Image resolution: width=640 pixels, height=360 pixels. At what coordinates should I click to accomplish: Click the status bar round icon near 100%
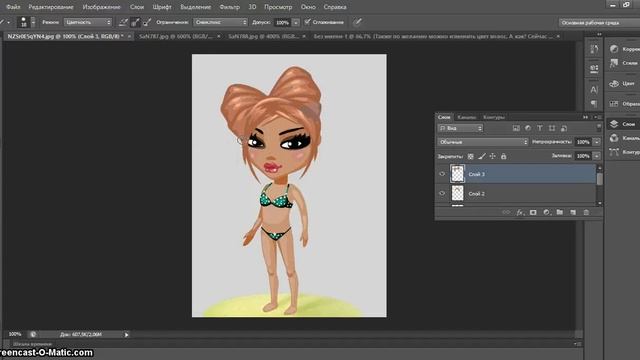click(33, 334)
